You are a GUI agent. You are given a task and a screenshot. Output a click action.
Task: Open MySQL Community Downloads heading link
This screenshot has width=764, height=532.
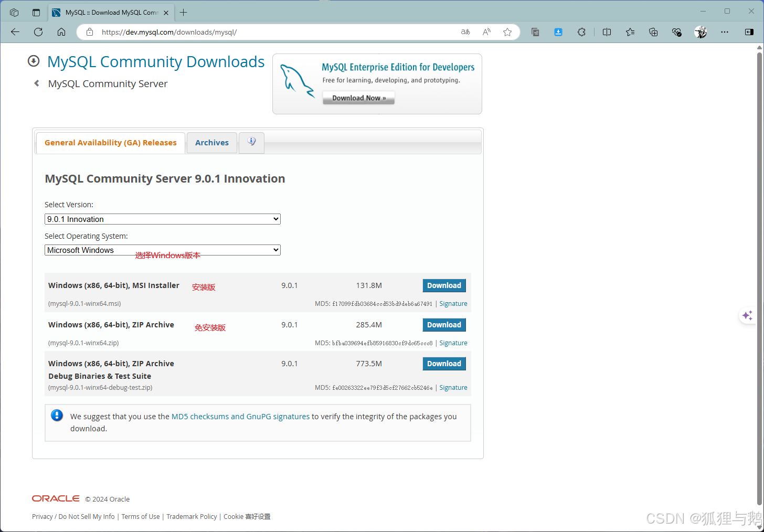pyautogui.click(x=156, y=62)
